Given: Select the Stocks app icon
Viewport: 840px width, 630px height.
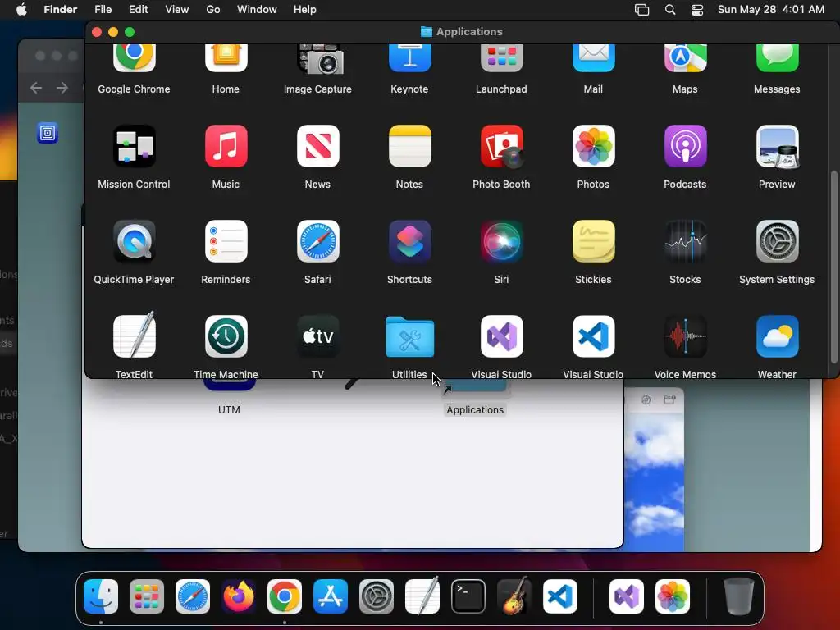Looking at the screenshot, I should [x=685, y=242].
